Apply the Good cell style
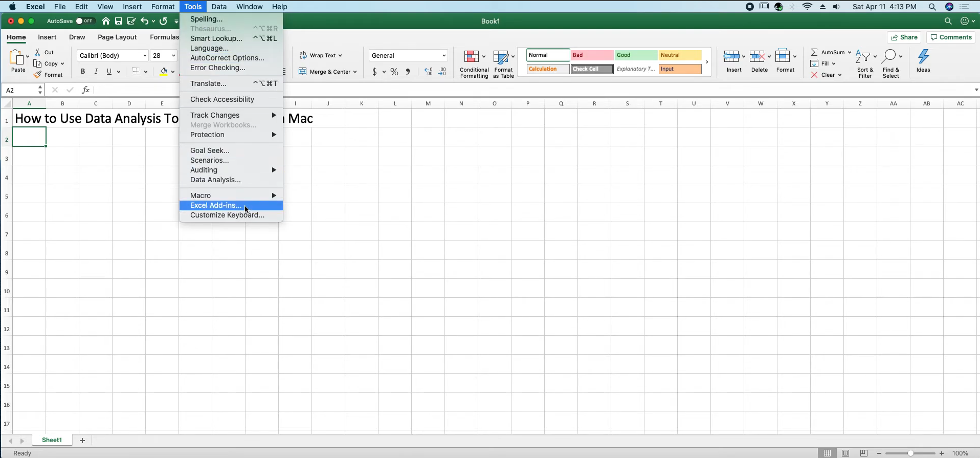Image resolution: width=980 pixels, height=458 pixels. coord(636,55)
